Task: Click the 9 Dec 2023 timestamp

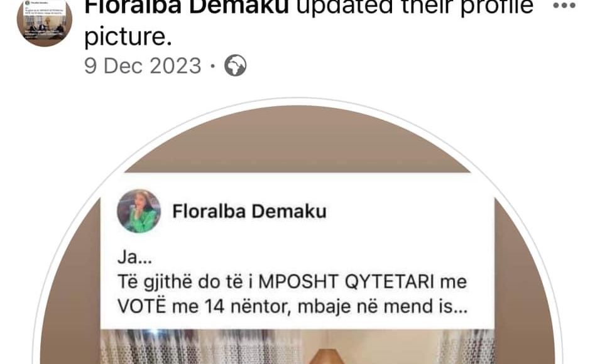Action: click(143, 66)
